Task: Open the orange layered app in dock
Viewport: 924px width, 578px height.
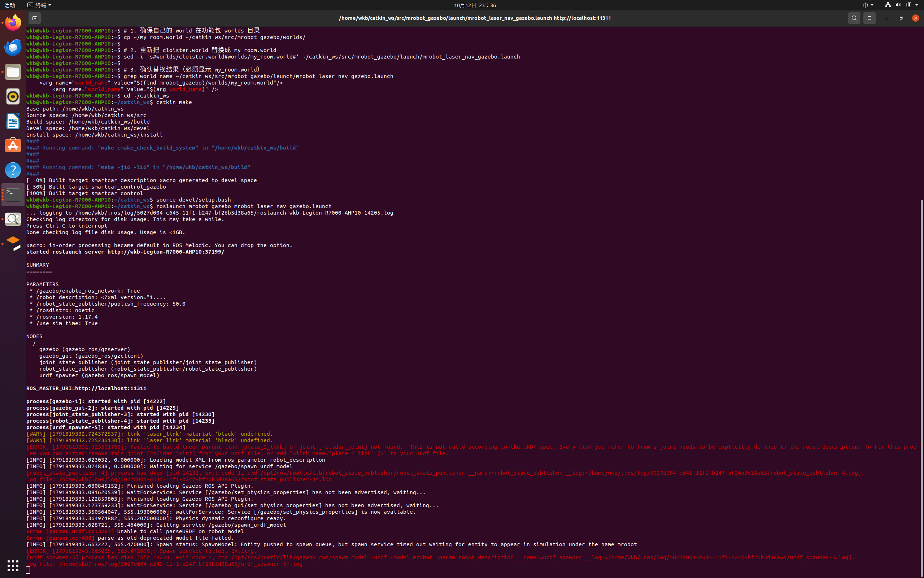Action: 13,243
